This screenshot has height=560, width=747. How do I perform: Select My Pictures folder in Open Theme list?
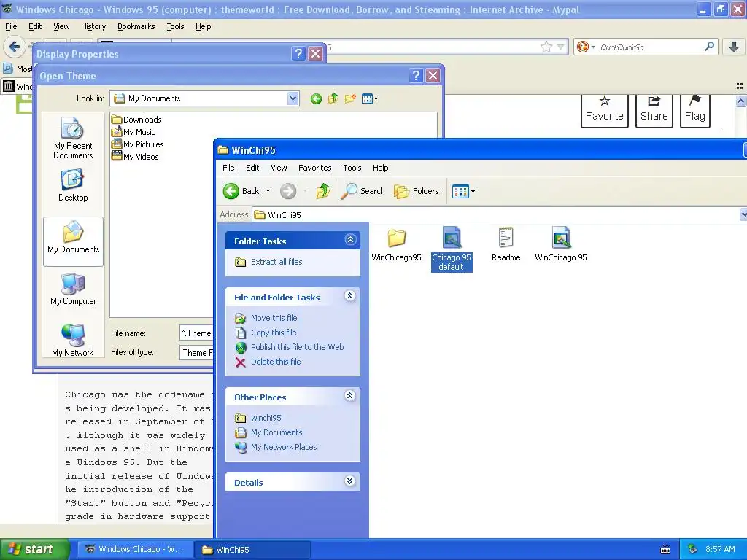tap(138, 144)
